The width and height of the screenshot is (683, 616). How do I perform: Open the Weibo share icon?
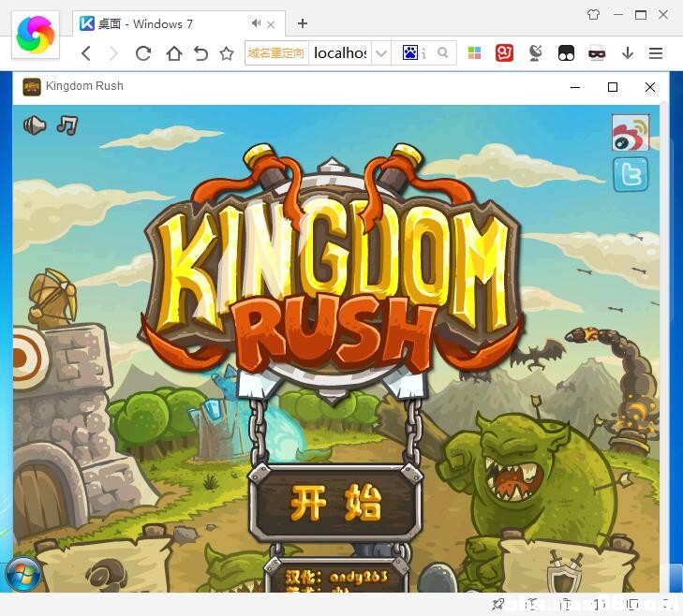631,133
